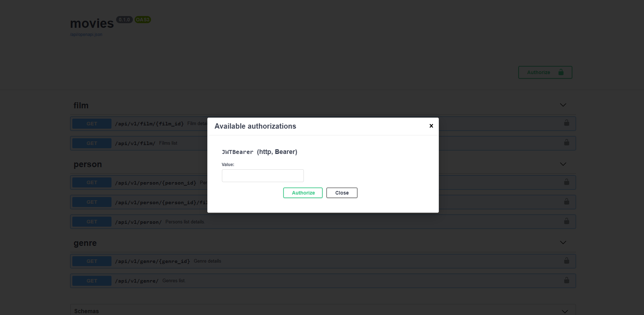Collapse the film section chevron

pyautogui.click(x=563, y=105)
